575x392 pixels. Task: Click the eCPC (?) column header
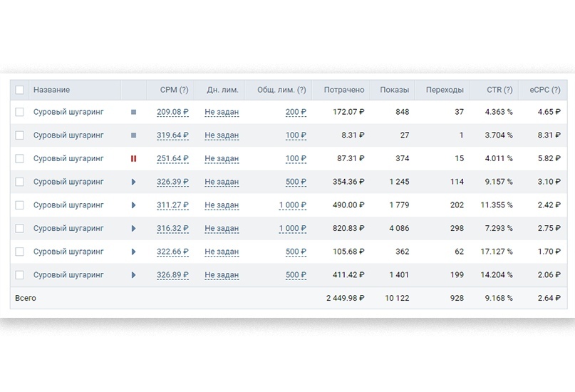[x=544, y=90]
